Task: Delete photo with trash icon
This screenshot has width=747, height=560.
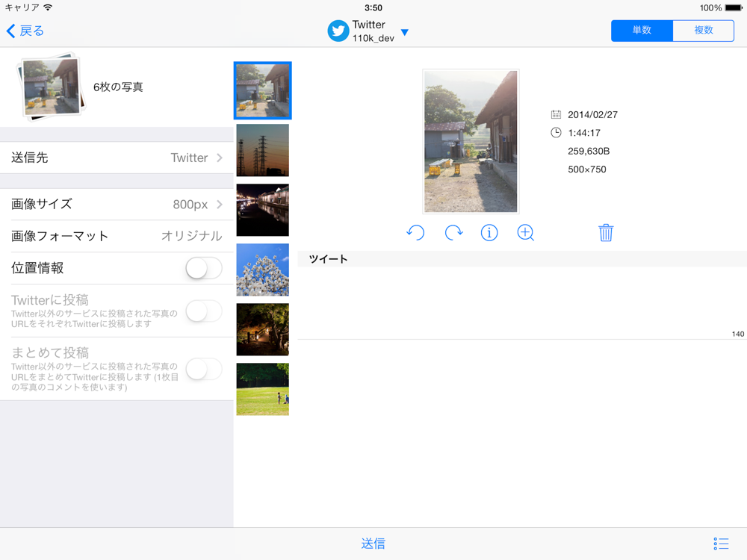Action: (606, 233)
